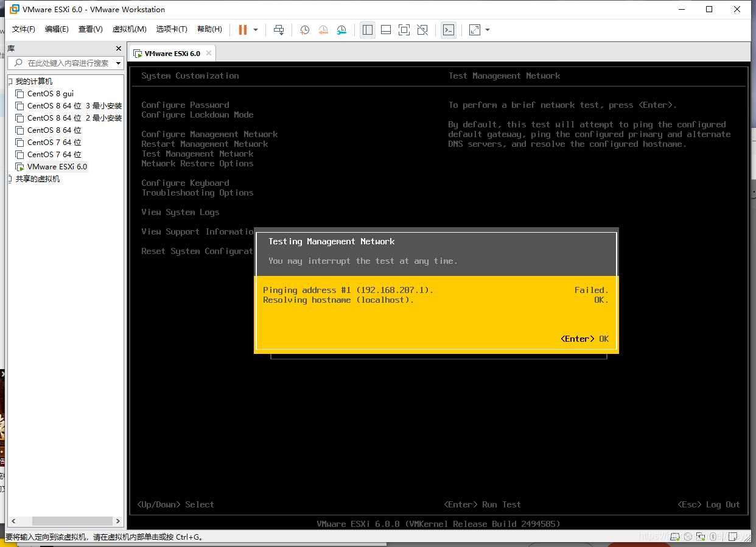Switch to the VMware ESXi 6.0 tab
This screenshot has width=756, height=547.
[x=172, y=54]
